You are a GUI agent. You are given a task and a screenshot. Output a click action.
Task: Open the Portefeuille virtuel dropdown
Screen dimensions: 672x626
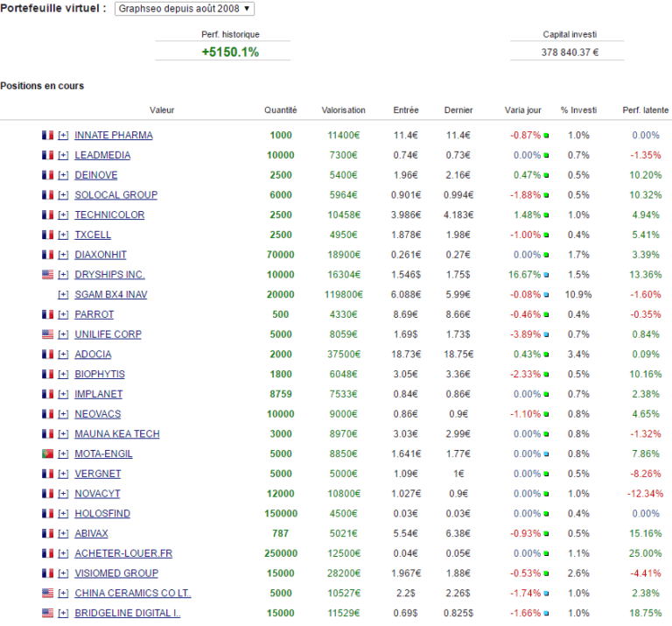pos(185,9)
